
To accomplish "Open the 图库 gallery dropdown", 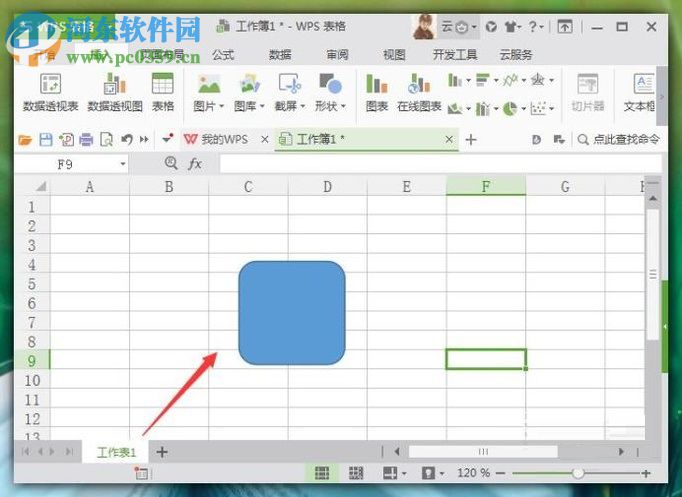I will (x=249, y=92).
